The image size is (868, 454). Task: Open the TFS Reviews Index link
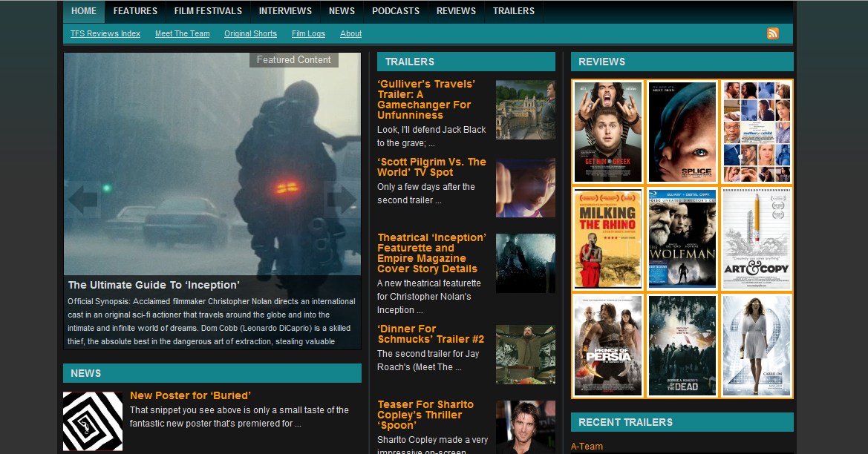coord(105,33)
